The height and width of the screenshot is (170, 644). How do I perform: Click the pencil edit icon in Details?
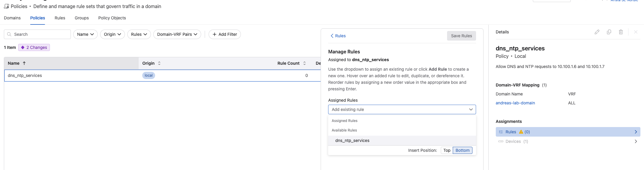point(597,32)
